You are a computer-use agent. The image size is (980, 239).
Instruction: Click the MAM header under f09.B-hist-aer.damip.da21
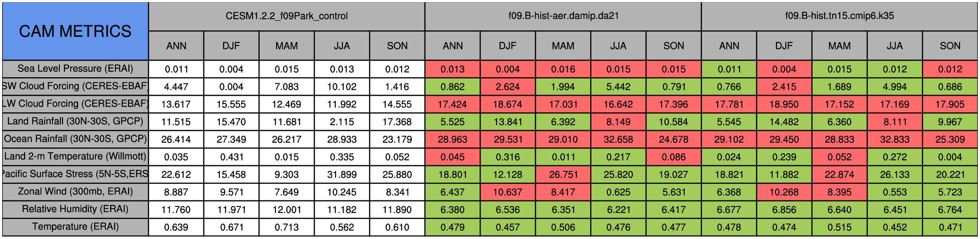pos(563,46)
